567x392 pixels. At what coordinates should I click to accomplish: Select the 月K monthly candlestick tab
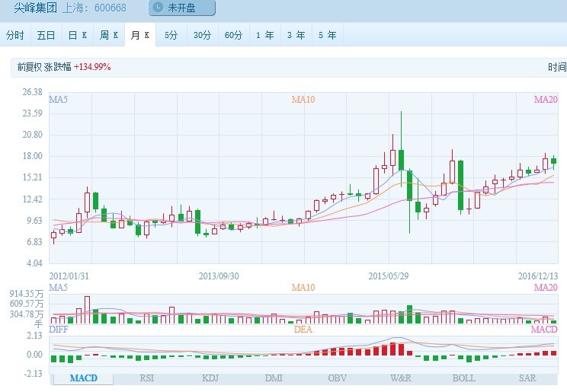[x=140, y=35]
